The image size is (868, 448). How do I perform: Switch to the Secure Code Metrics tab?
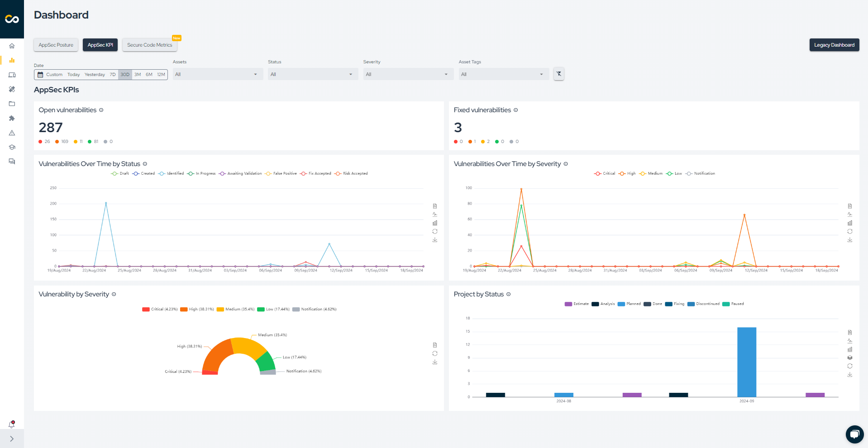click(150, 45)
